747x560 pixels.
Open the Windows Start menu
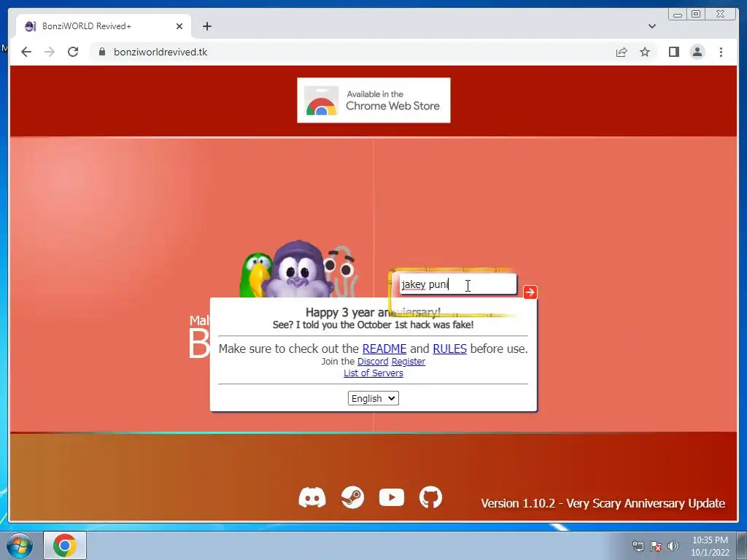[x=19, y=545]
